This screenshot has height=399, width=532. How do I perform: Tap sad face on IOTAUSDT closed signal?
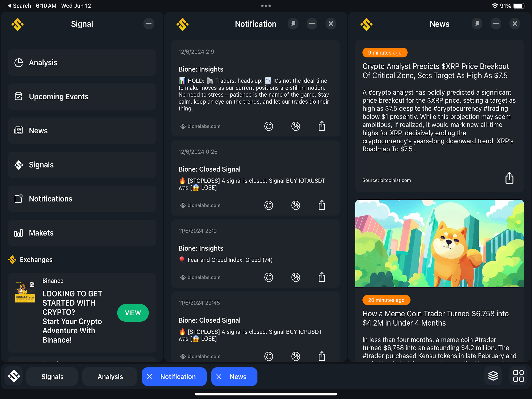coord(296,205)
